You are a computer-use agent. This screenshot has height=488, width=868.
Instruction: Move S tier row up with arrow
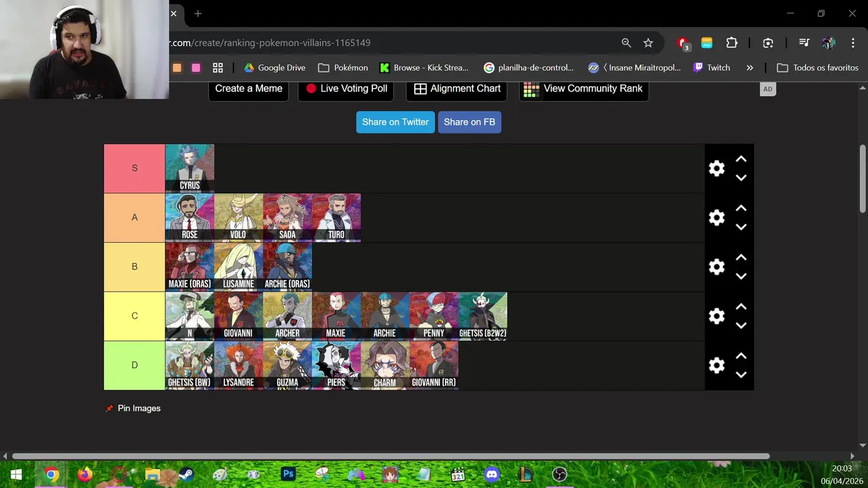click(x=741, y=159)
